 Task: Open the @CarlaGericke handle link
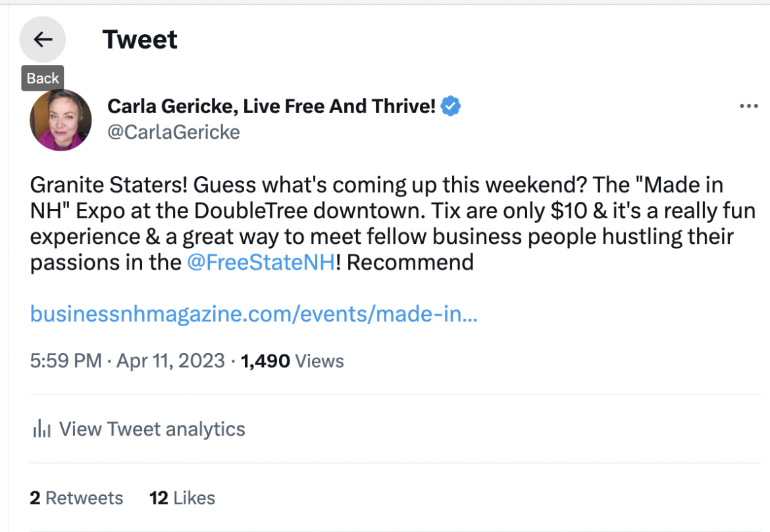(174, 132)
